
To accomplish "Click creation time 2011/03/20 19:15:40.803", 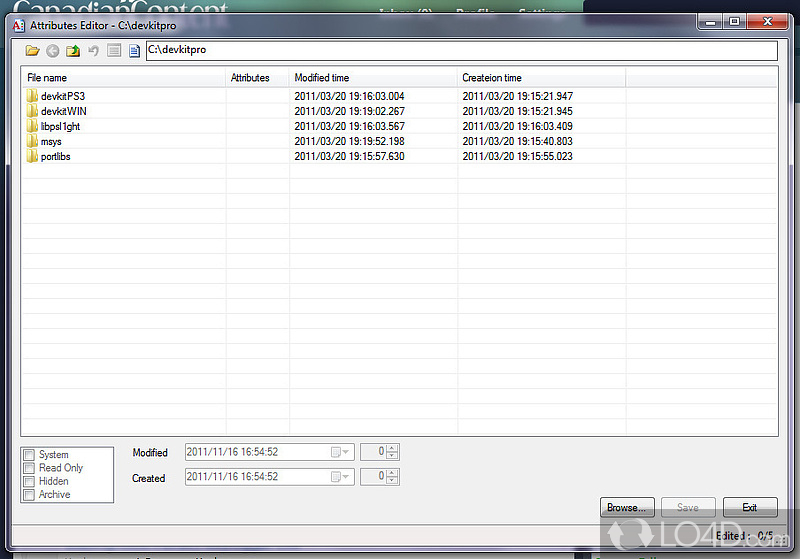I will coord(517,141).
